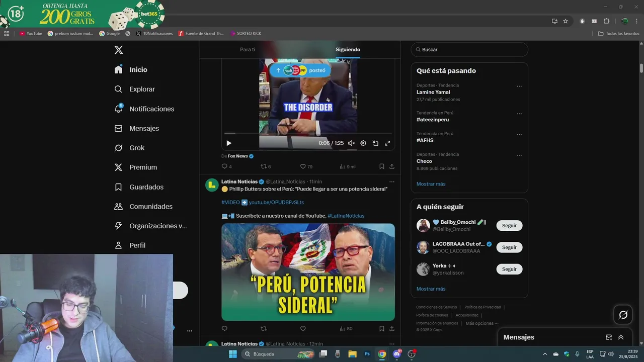The width and height of the screenshot is (644, 362).
Task: Open Discord from the taskbar
Action: (x=397, y=354)
